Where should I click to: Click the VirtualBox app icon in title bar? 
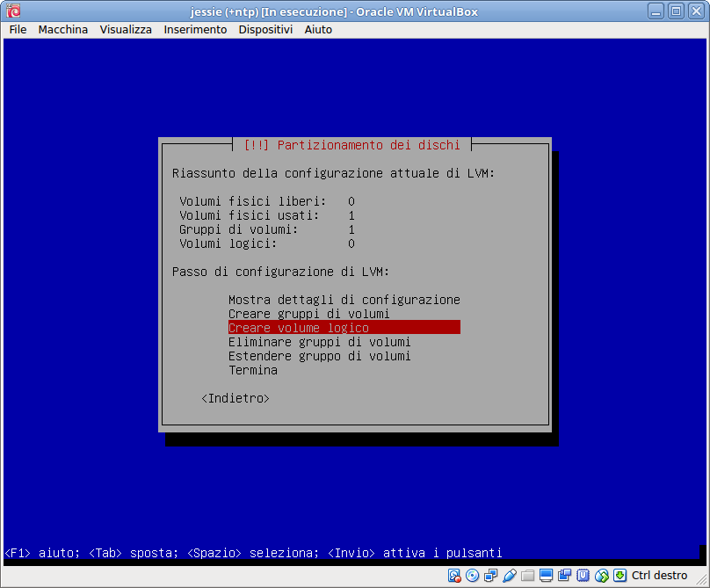pos(13,11)
